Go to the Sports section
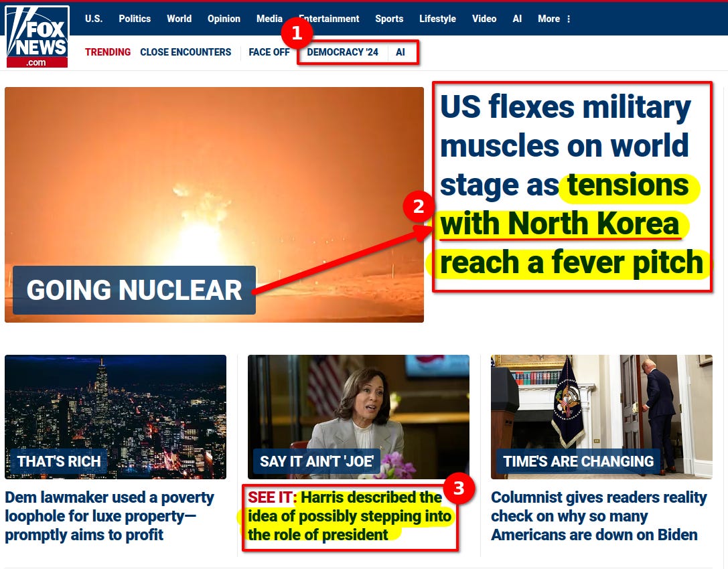The image size is (728, 569). [389, 19]
